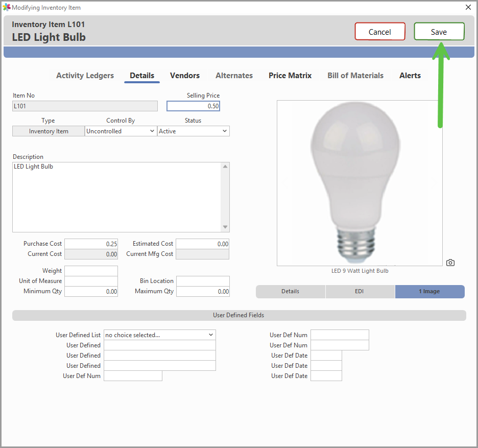Select the EDI segment button
Viewport: 478px width, 448px height.
click(x=360, y=291)
